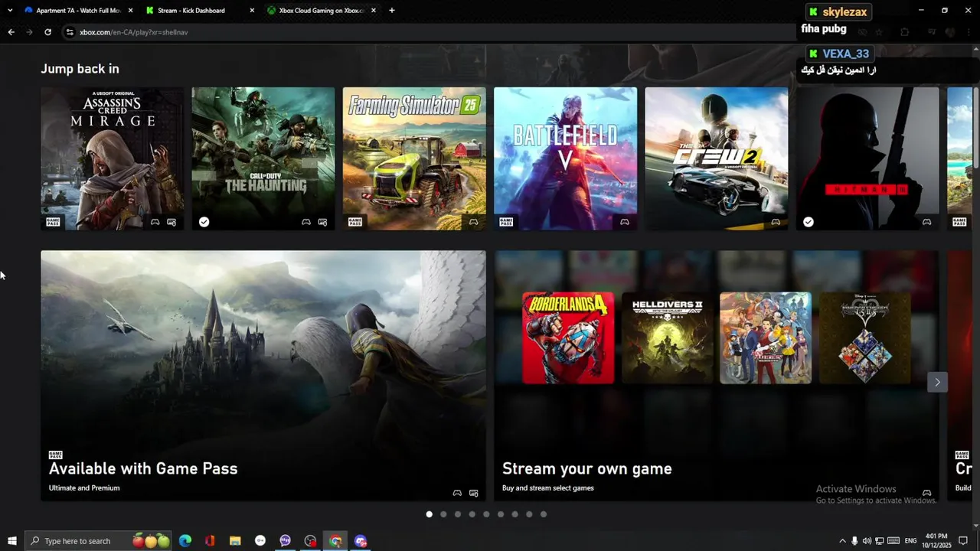The width and height of the screenshot is (980, 551).
Task: Click the Game Pass badge on Farming Simulator 25
Action: (355, 222)
